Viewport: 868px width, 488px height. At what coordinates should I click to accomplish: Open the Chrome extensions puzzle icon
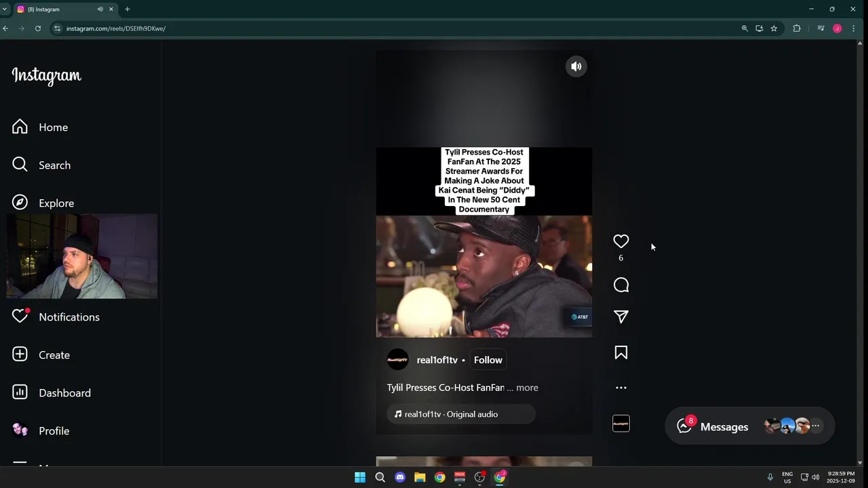797,28
